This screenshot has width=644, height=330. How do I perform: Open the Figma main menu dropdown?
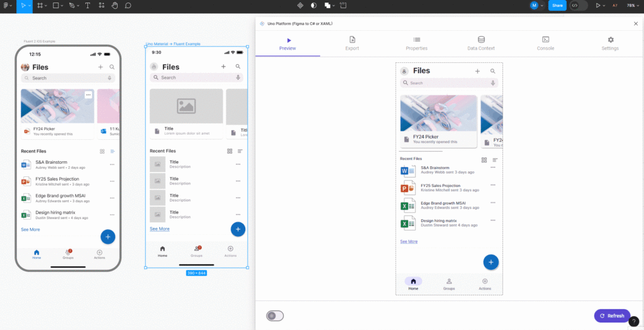coord(6,5)
